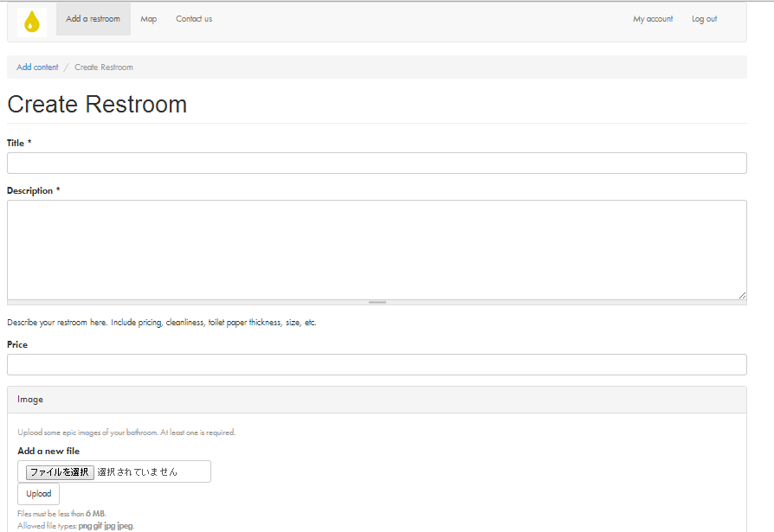The height and width of the screenshot is (532, 774).
Task: Click the Price field label
Action: [17, 344]
